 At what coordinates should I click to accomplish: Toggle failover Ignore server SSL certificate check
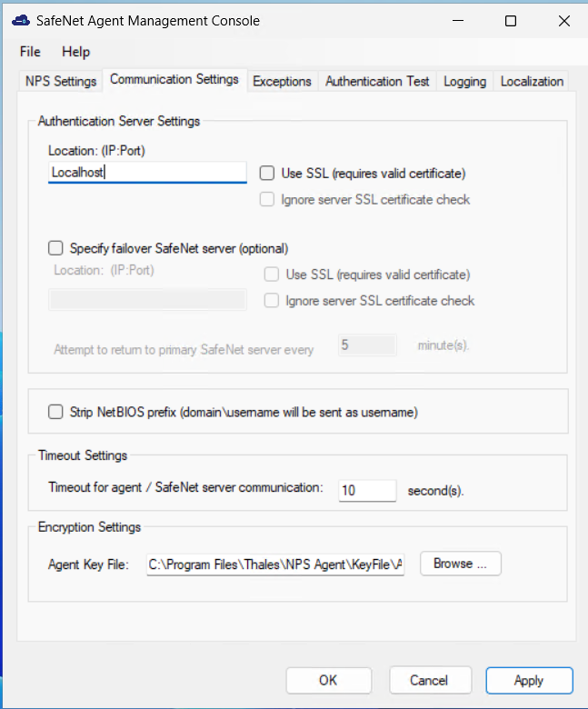(271, 301)
